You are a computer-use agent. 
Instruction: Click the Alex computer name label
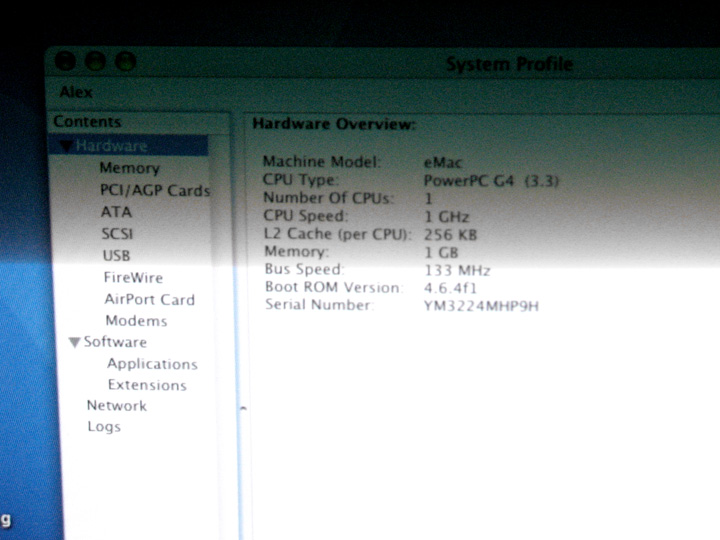pyautogui.click(x=76, y=92)
